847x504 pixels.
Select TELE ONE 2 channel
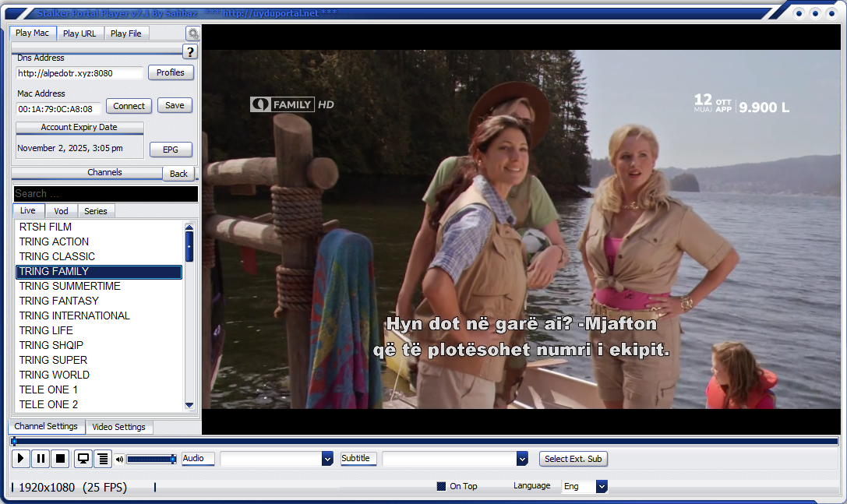100,404
